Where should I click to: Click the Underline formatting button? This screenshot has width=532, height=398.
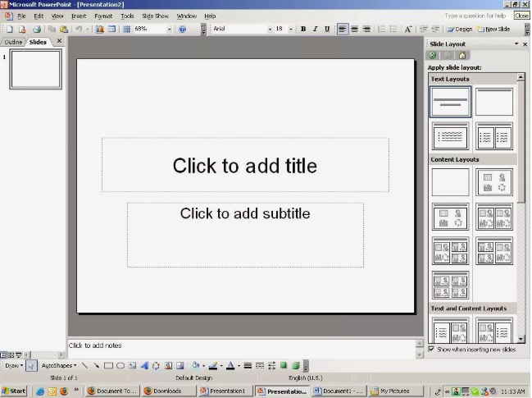tap(327, 29)
